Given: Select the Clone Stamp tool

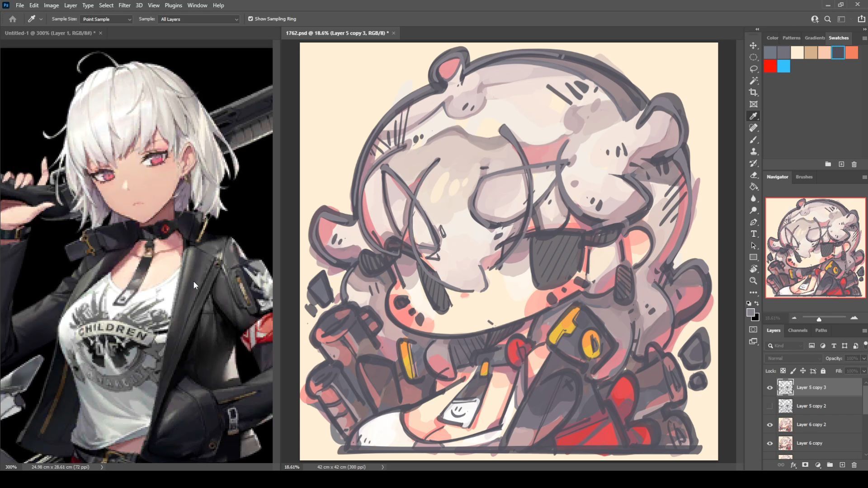Looking at the screenshot, I should click(x=754, y=151).
